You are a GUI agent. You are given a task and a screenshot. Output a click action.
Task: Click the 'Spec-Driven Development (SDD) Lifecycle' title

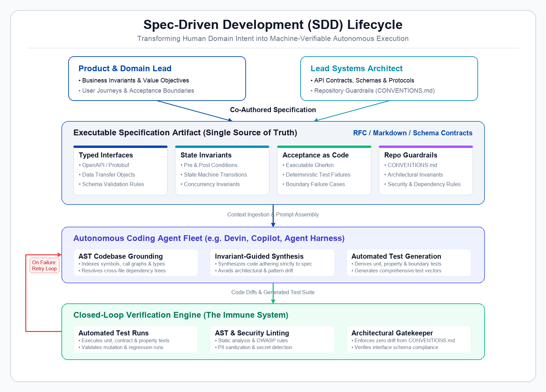point(273,25)
